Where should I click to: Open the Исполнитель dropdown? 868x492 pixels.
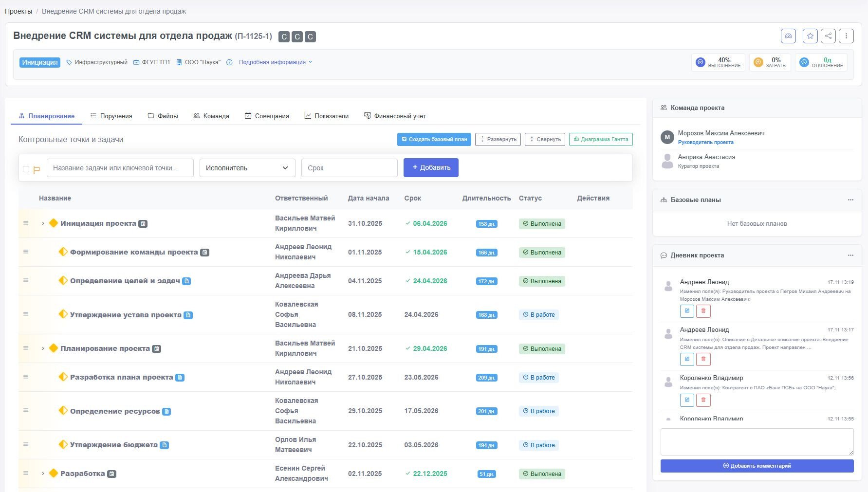(x=247, y=168)
